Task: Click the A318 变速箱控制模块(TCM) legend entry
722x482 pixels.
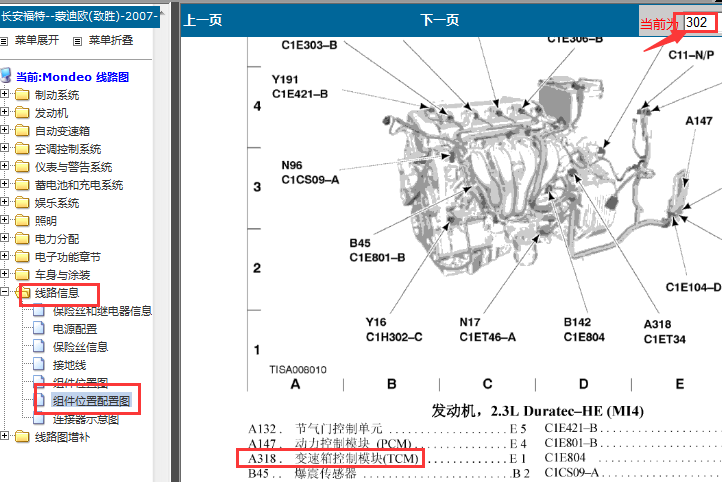Action: tap(333, 459)
